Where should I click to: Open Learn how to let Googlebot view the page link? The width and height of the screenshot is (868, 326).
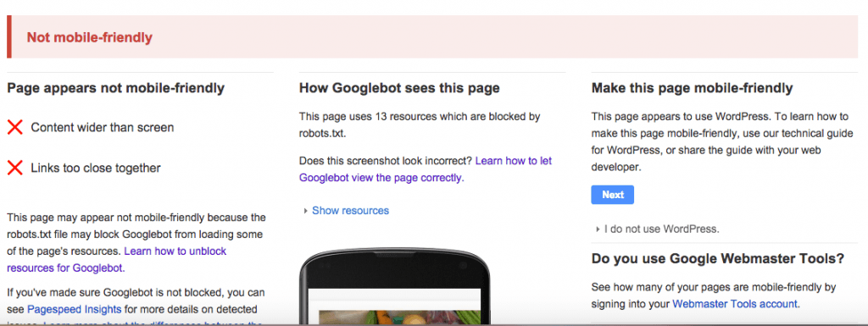(x=426, y=169)
